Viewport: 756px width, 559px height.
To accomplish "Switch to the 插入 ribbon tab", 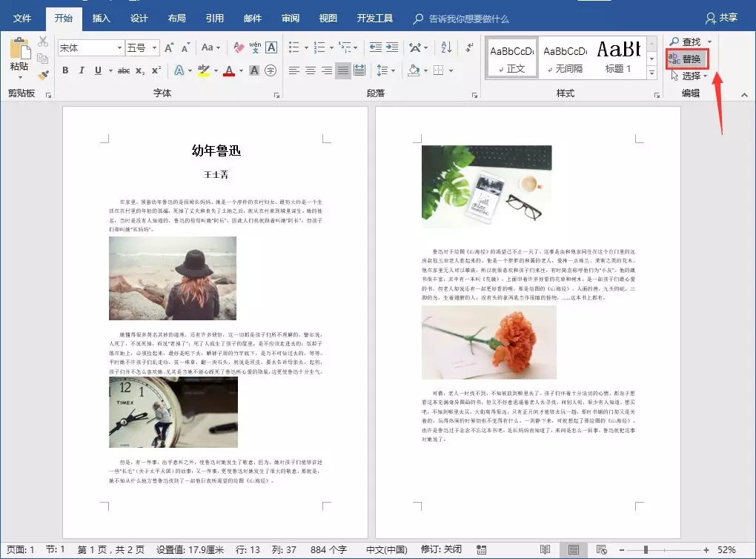I will [101, 18].
